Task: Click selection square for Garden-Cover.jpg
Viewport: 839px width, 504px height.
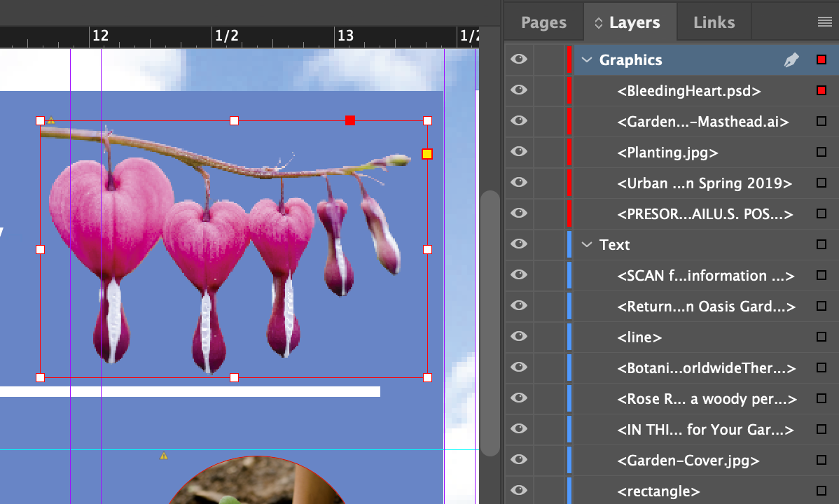Action: click(x=821, y=460)
